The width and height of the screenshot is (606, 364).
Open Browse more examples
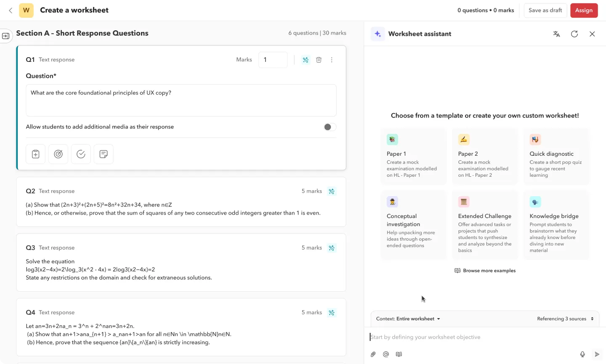pyautogui.click(x=485, y=271)
